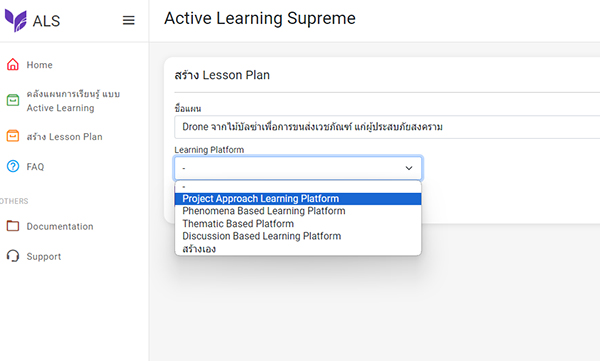The height and width of the screenshot is (361, 600).
Task: Click the blue FAQ question mark icon
Action: tap(13, 166)
